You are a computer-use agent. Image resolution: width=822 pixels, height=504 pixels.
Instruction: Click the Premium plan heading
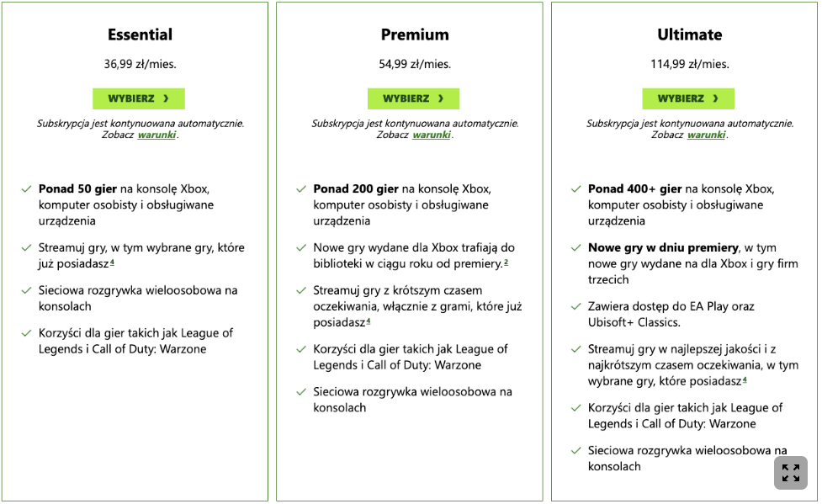coord(415,34)
